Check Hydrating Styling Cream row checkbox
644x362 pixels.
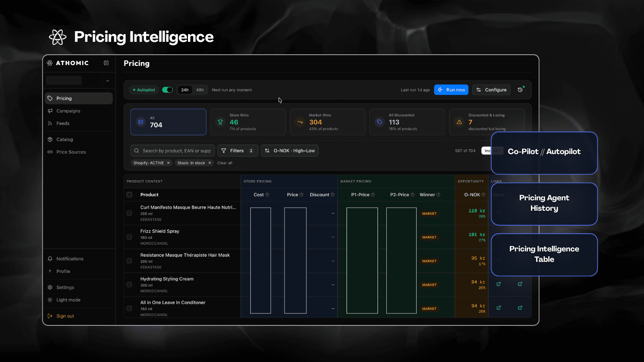click(129, 284)
